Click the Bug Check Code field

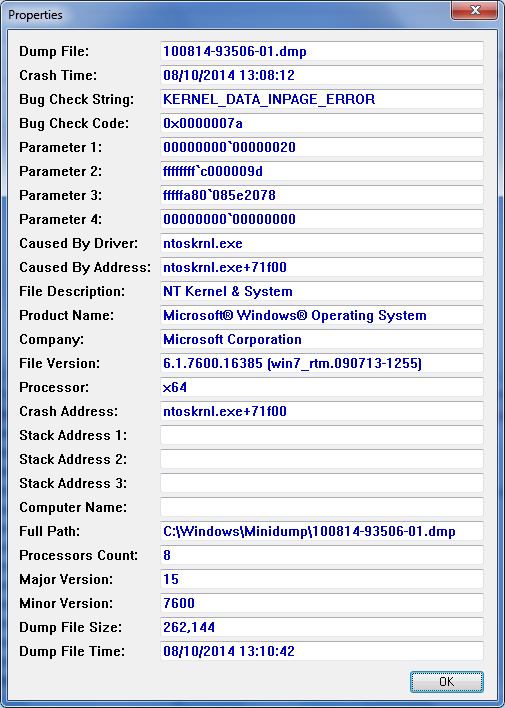(322, 123)
